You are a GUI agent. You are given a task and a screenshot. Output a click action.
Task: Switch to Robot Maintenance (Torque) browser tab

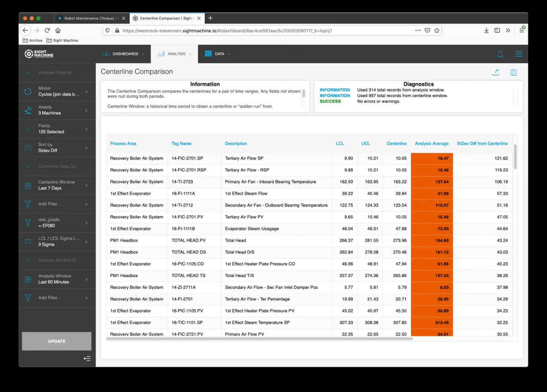[x=91, y=18]
